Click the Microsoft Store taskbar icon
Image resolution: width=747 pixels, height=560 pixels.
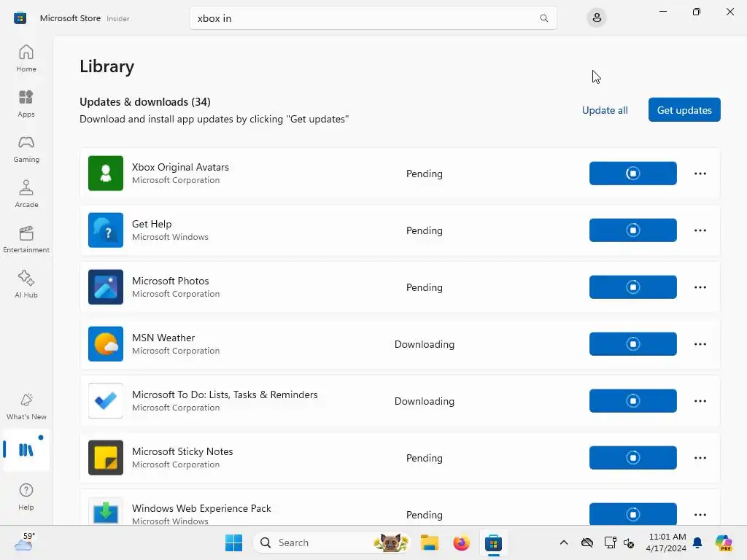click(494, 542)
